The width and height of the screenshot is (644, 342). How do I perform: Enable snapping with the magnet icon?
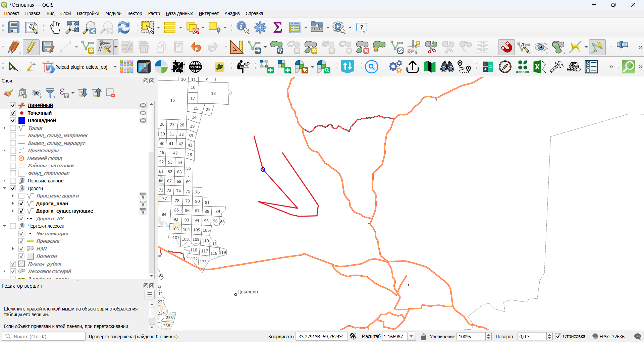click(x=506, y=47)
